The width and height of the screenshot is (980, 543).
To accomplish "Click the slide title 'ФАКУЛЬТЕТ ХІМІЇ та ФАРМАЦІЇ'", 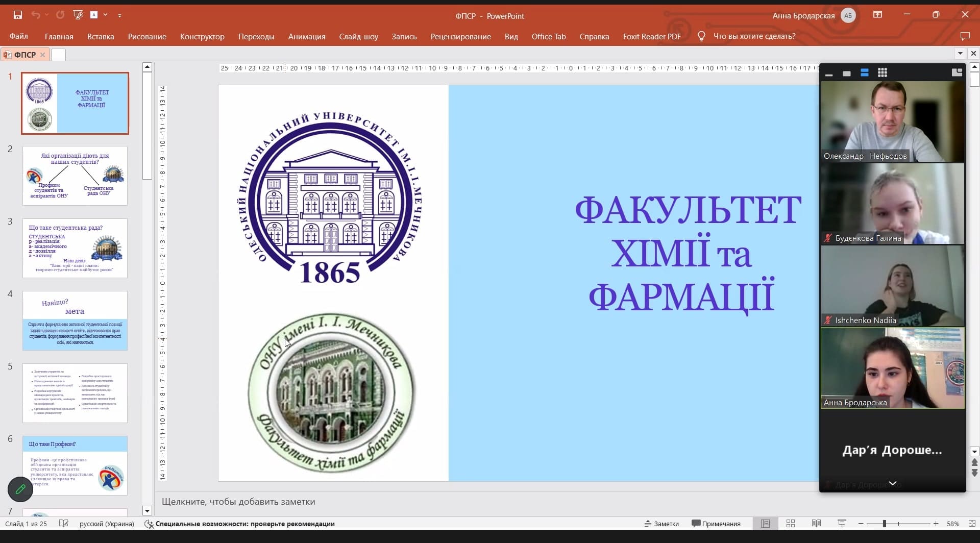I will pos(688,253).
